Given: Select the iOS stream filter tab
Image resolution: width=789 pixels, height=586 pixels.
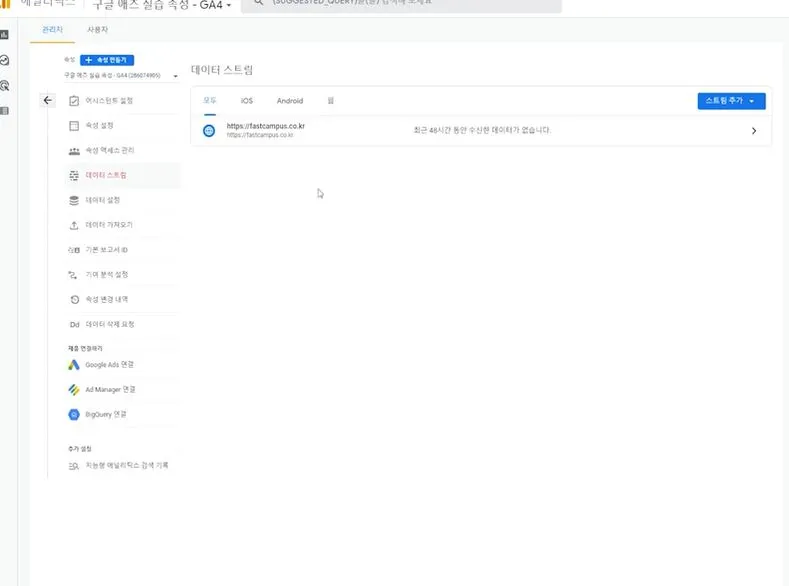Looking at the screenshot, I should pyautogui.click(x=247, y=101).
